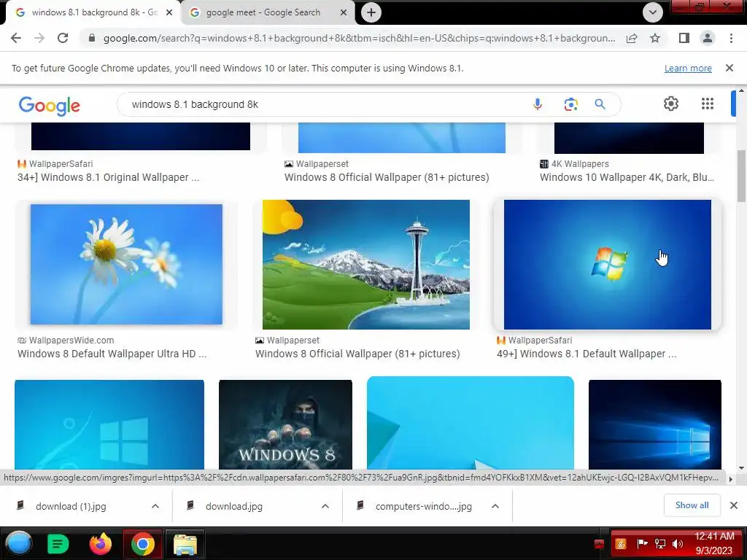Click the page vertical scrollbar thumb
The height and width of the screenshot is (560, 747).
coord(741,176)
